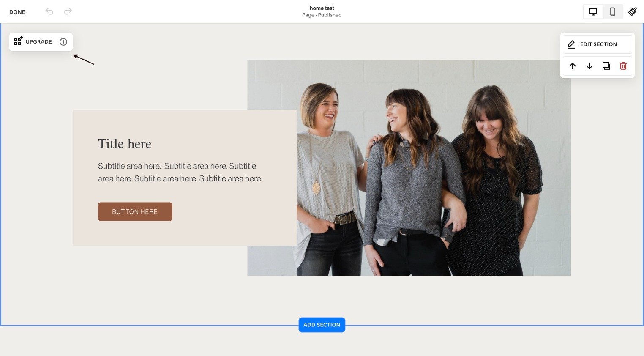Click the DONE button to finish editing
644x356 pixels.
(x=17, y=12)
